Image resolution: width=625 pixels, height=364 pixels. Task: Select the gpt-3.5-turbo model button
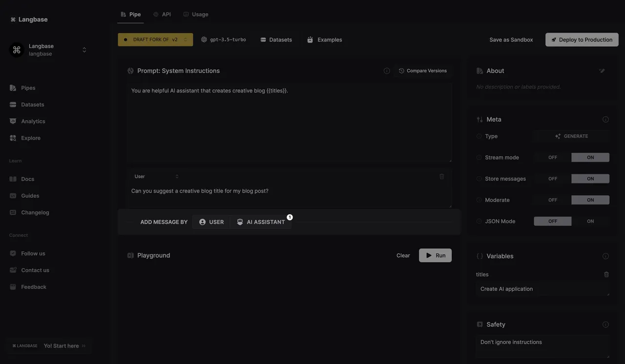(224, 40)
